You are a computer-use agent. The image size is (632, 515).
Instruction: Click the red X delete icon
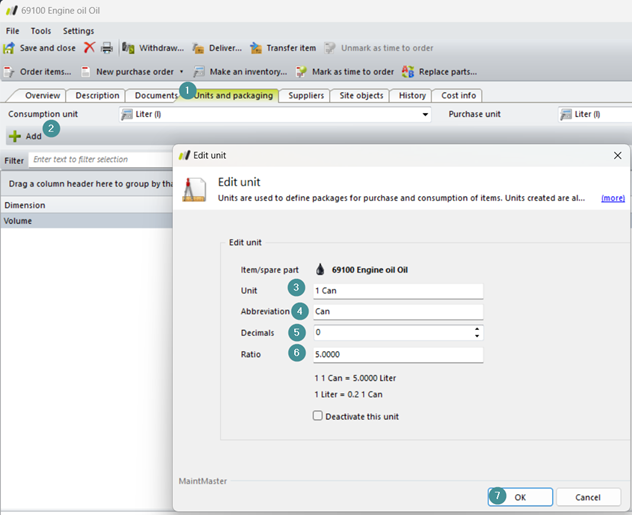click(x=89, y=48)
